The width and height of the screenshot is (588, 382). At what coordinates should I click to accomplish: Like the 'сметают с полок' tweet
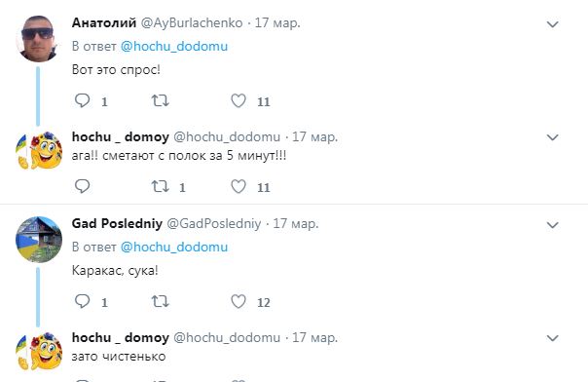click(x=239, y=186)
